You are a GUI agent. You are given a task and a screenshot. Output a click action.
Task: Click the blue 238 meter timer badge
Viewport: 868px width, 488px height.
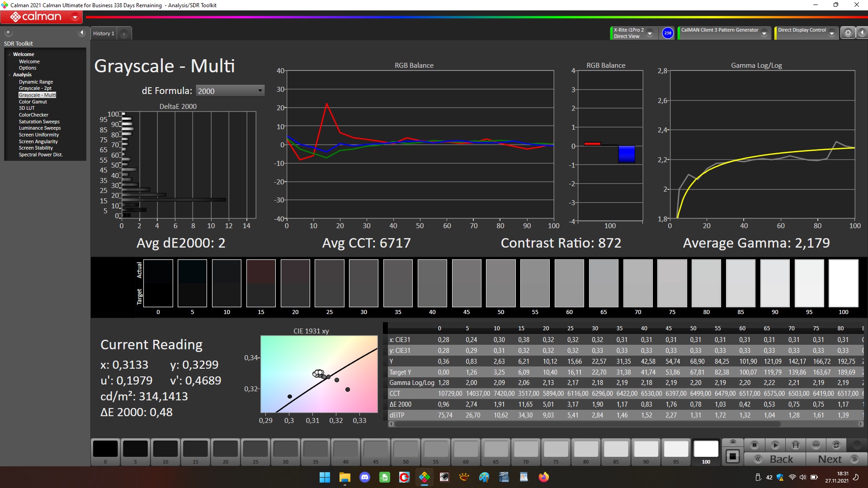click(667, 33)
